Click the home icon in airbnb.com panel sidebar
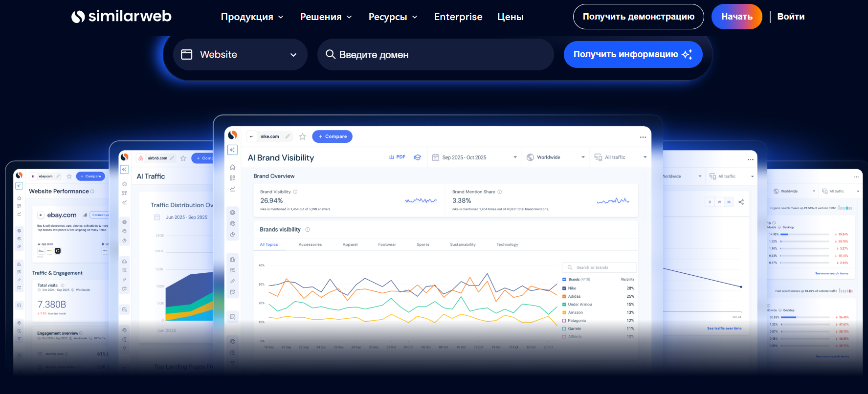868x394 pixels. pos(125,184)
